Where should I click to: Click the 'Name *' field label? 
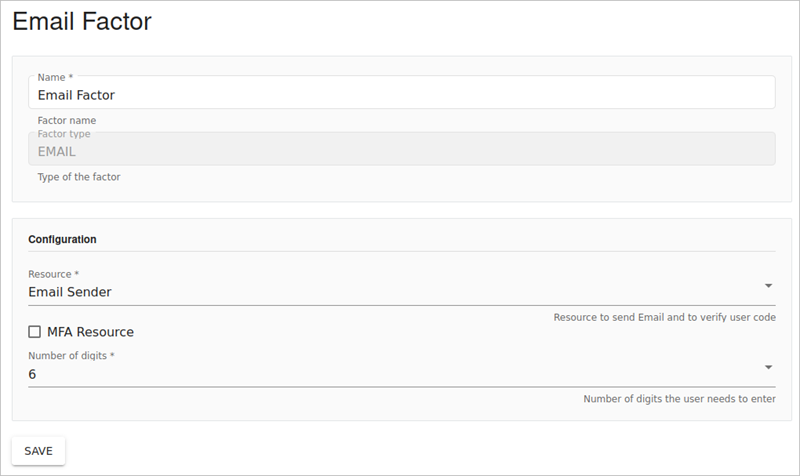tap(55, 77)
